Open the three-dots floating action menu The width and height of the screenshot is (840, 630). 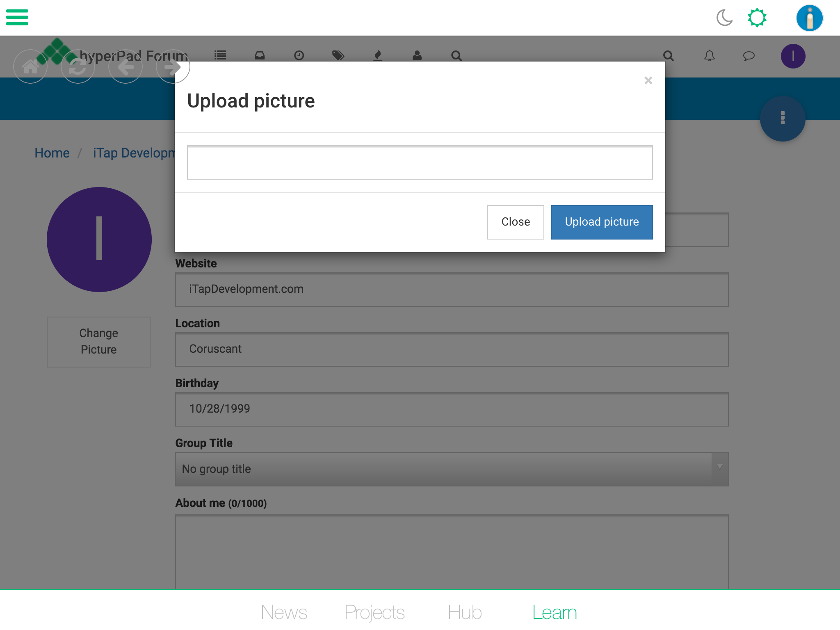point(783,118)
